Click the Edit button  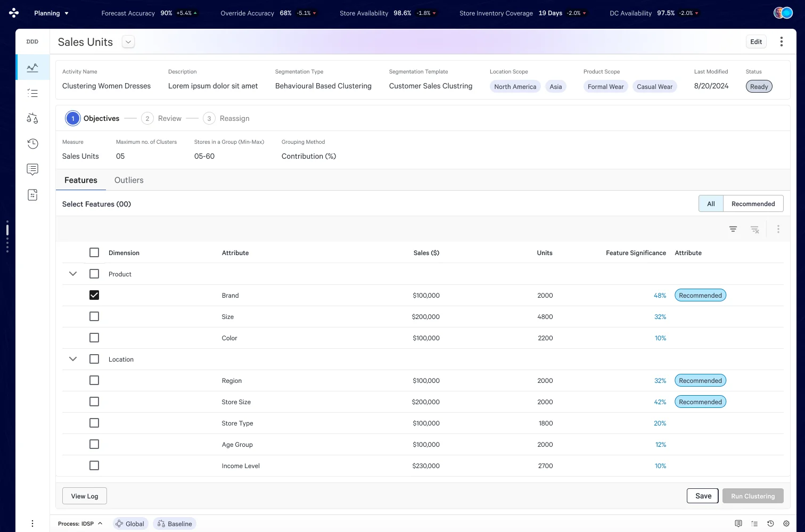coord(756,42)
